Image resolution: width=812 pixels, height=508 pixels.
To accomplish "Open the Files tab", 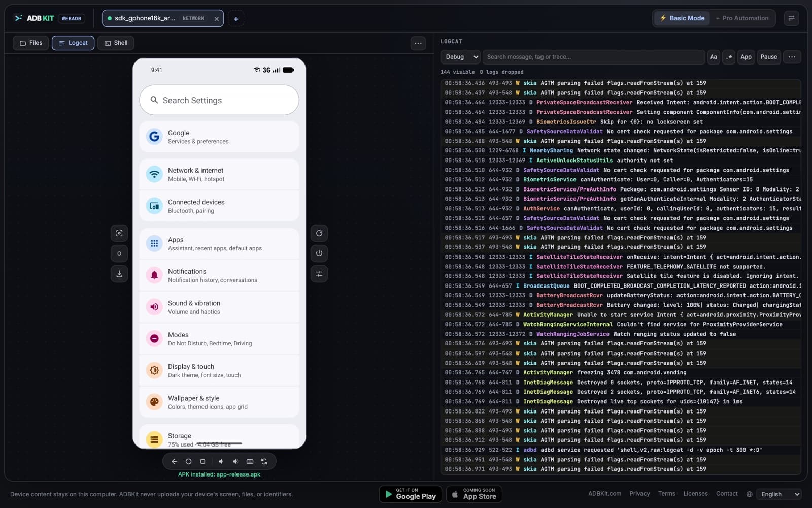I will pos(31,43).
